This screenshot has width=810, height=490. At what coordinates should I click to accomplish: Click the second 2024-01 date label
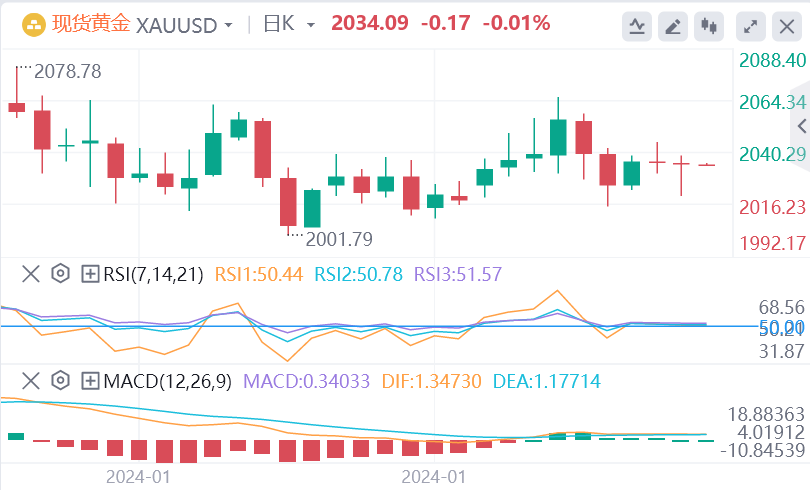click(x=433, y=477)
